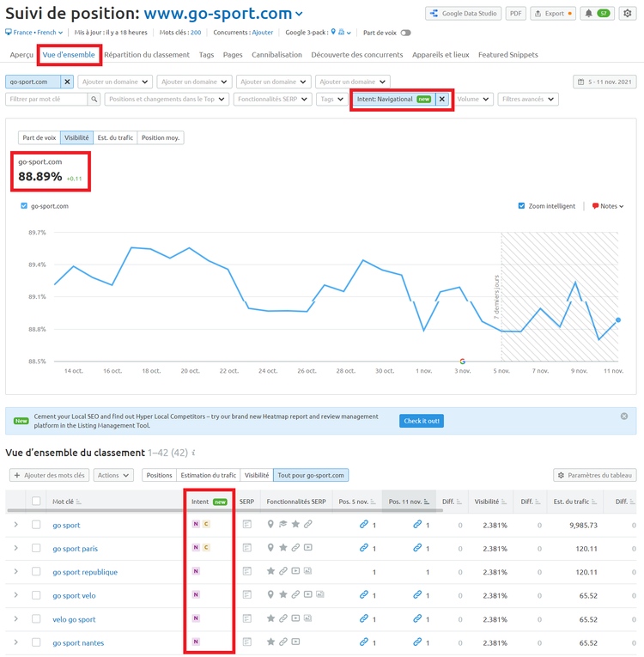Click the 11 nov link icon for go sport nantes
This screenshot has height=657, width=644.
pyautogui.click(x=417, y=642)
